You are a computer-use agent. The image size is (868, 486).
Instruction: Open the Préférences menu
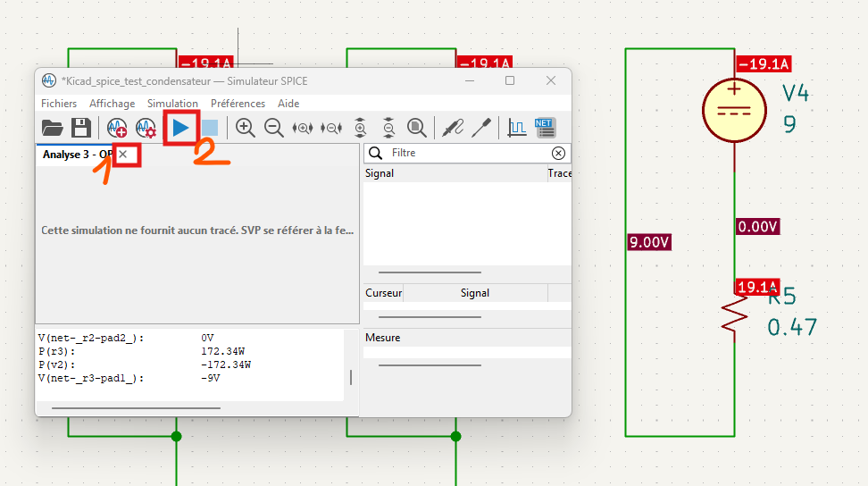point(238,104)
